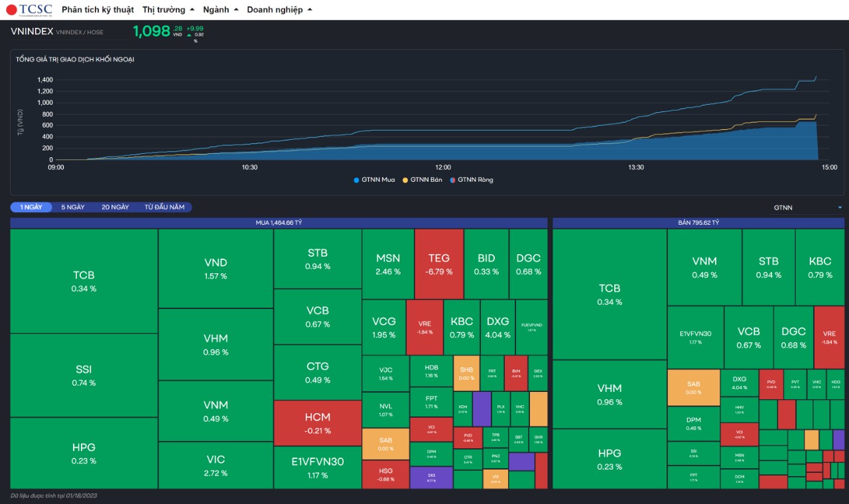The height and width of the screenshot is (504, 849).
Task: Open the GTNN selector dropdown
Action: pos(808,208)
